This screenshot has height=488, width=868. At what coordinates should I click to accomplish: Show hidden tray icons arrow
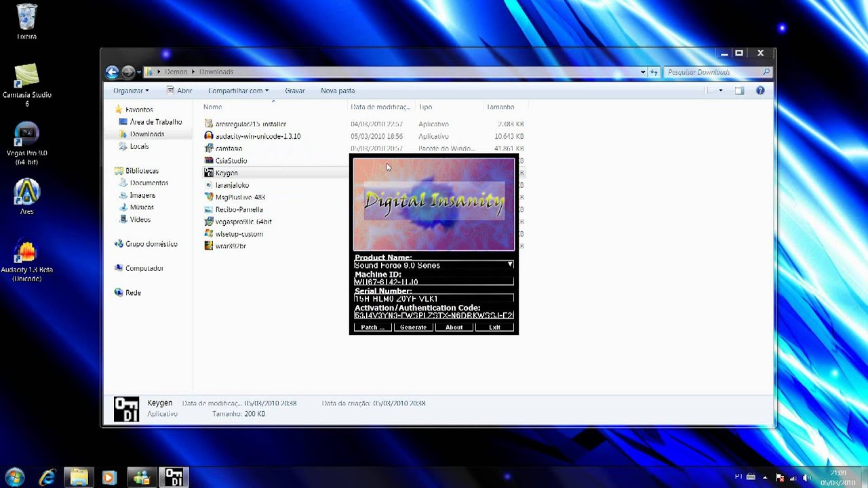coord(765,478)
